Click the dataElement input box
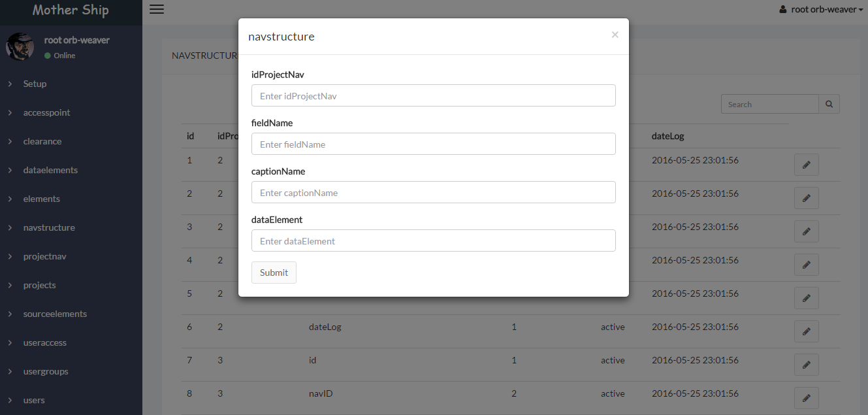Screen dimensions: 868x415 point(433,241)
